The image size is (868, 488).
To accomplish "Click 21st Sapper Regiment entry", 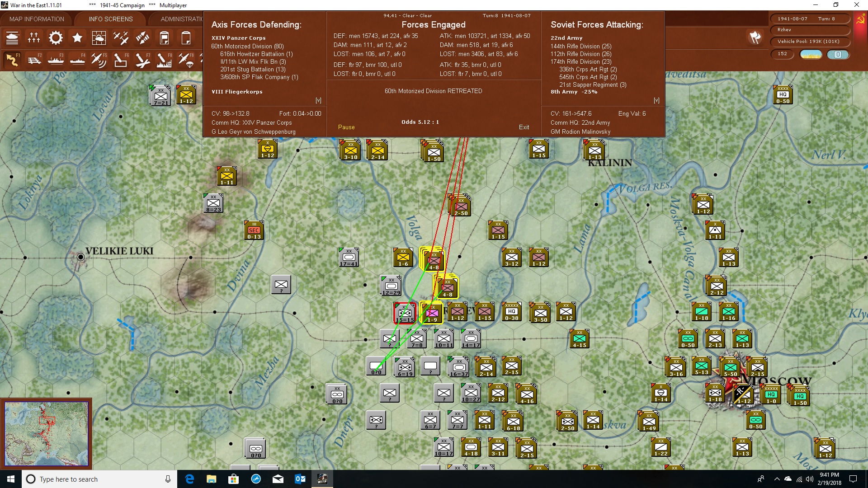I will [x=593, y=84].
